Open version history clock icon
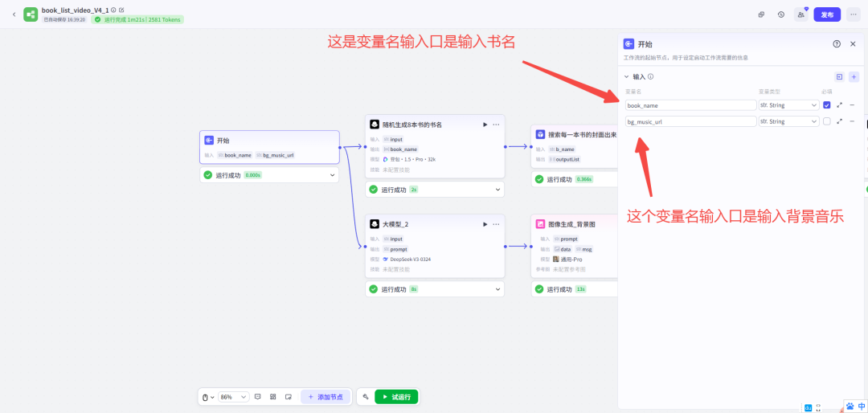 point(780,14)
